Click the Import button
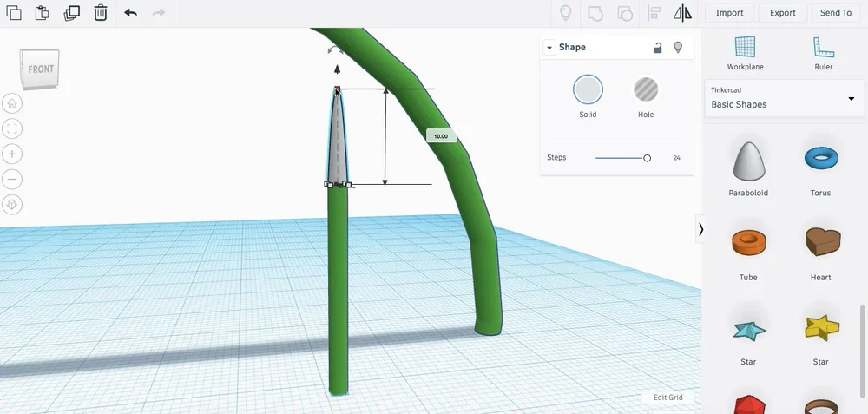 [730, 13]
